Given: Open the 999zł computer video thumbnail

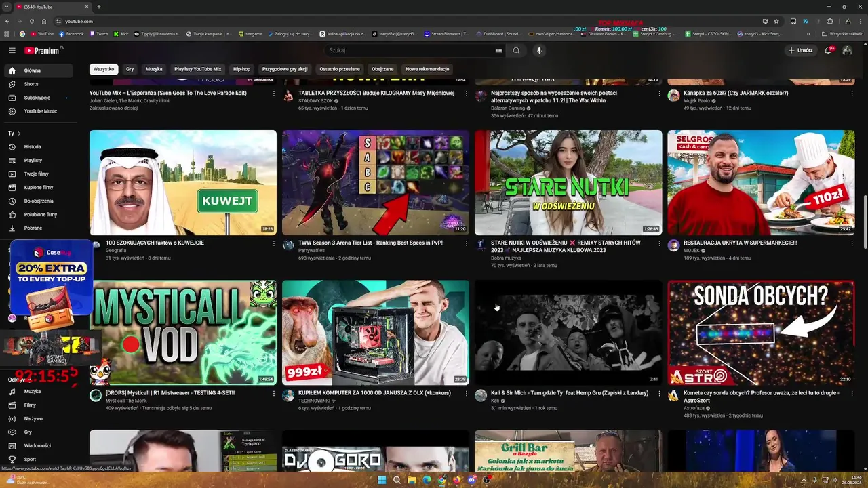Looking at the screenshot, I should pos(376,333).
